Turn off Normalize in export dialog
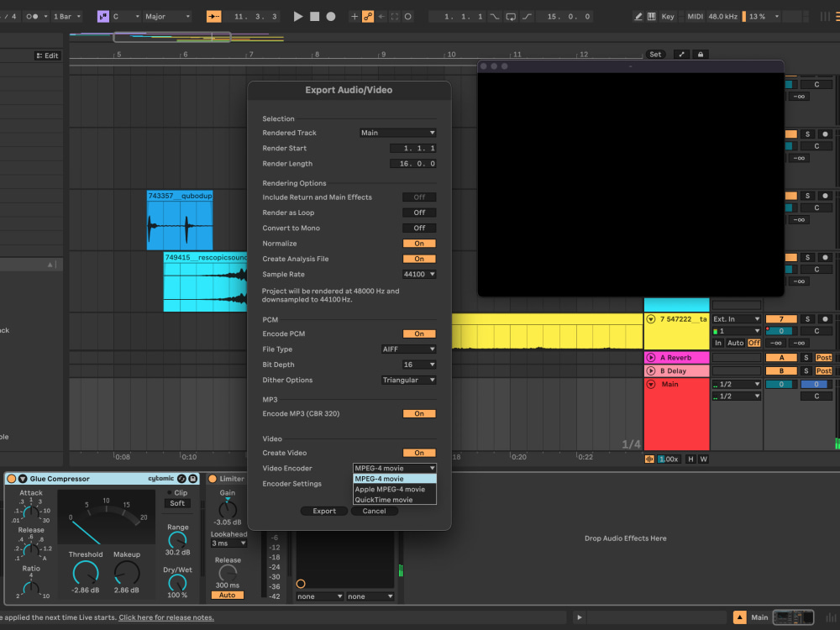The width and height of the screenshot is (840, 630). (419, 244)
